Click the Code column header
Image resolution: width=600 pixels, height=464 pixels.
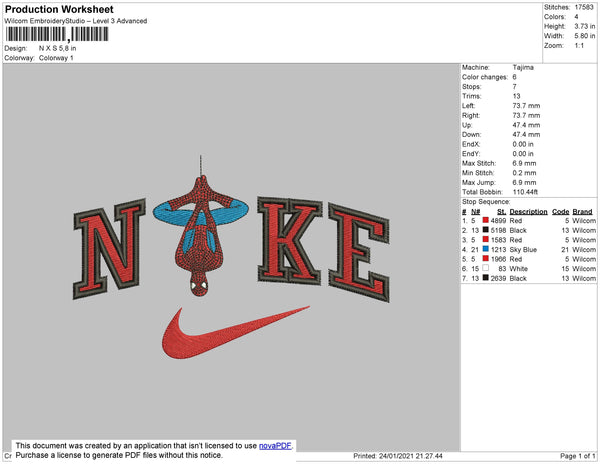(x=561, y=212)
